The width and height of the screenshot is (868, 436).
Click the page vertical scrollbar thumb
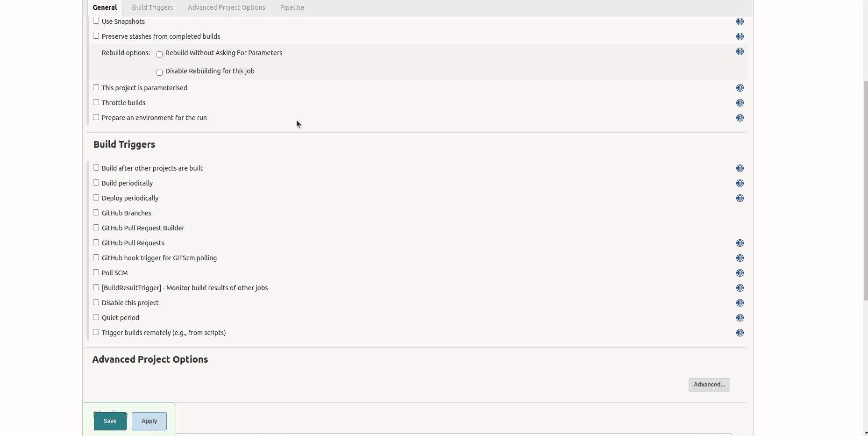coord(865,191)
